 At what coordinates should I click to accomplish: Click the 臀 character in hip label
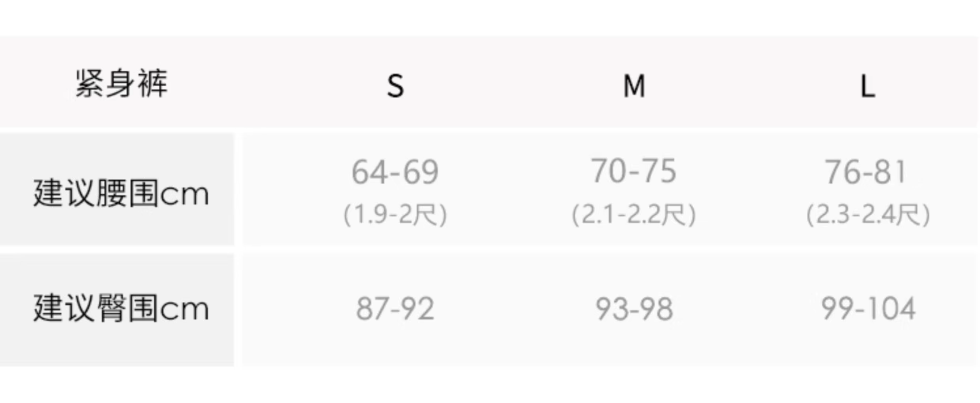[111, 308]
